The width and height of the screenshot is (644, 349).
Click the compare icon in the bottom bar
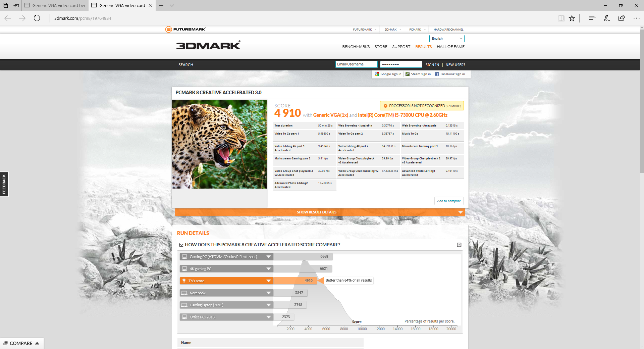tap(5, 343)
